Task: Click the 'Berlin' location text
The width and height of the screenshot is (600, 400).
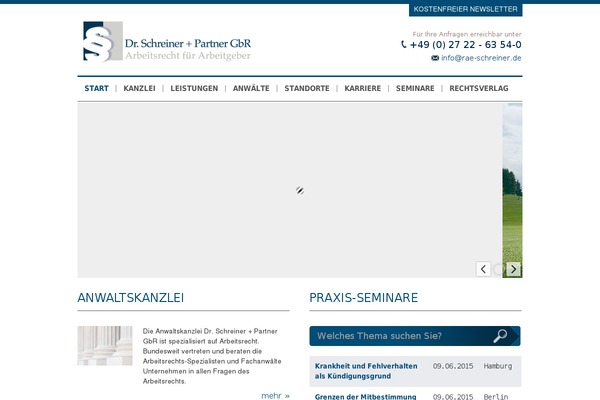Action: 496,397
